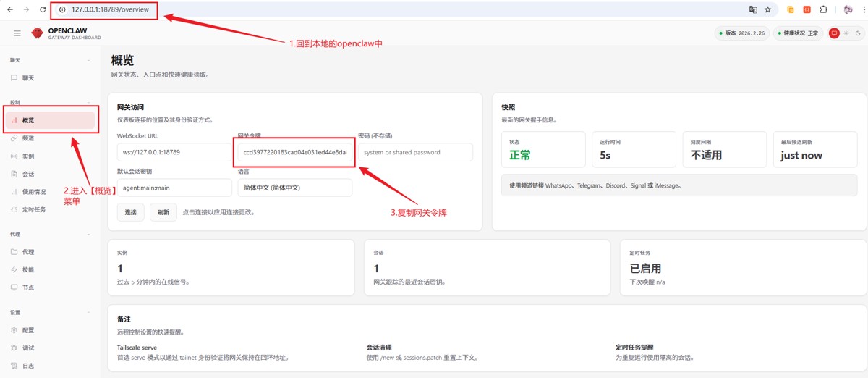Image resolution: width=868 pixels, height=378 pixels.
Task: Reload the page with the refresh icon
Action: tap(43, 9)
